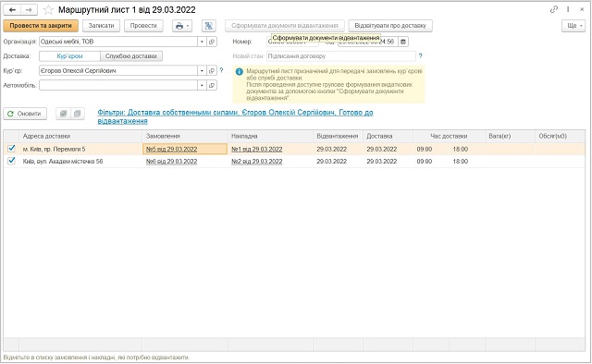
Task: Untick checkbox for м. Київ, пр. Перемоги 5
Action: coord(11,149)
